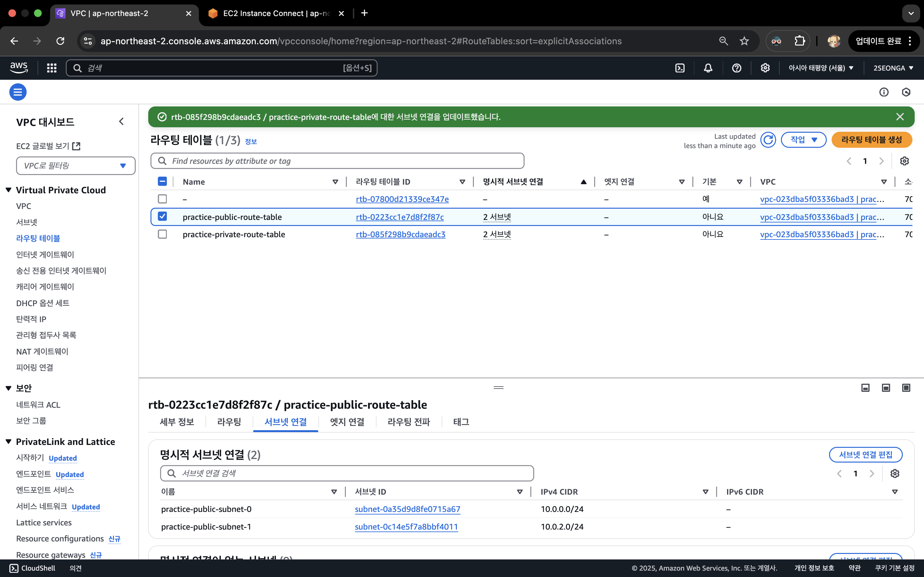This screenshot has height=577, width=924.
Task: Dismiss the green success banner
Action: click(900, 117)
